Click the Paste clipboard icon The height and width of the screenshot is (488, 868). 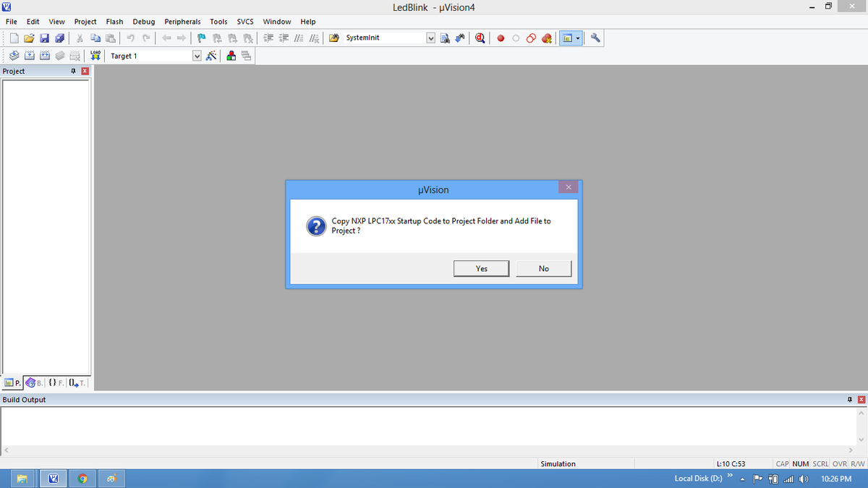[x=110, y=38]
